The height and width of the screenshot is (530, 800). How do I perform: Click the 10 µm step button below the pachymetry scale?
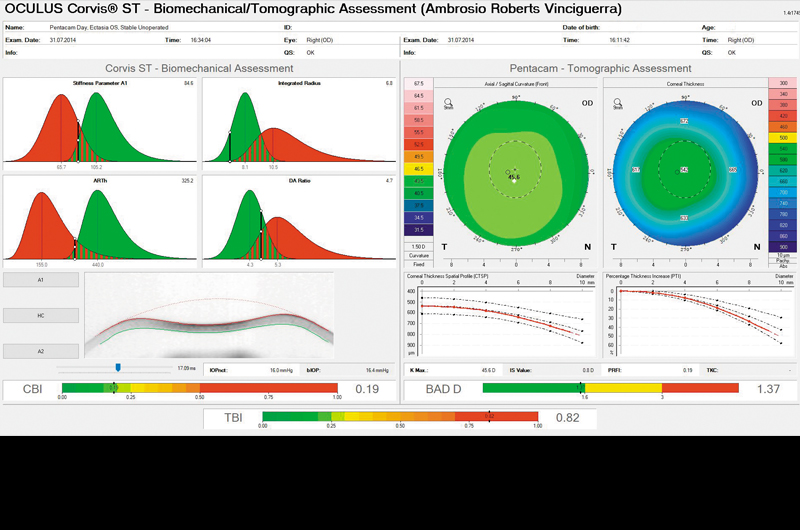(x=783, y=255)
